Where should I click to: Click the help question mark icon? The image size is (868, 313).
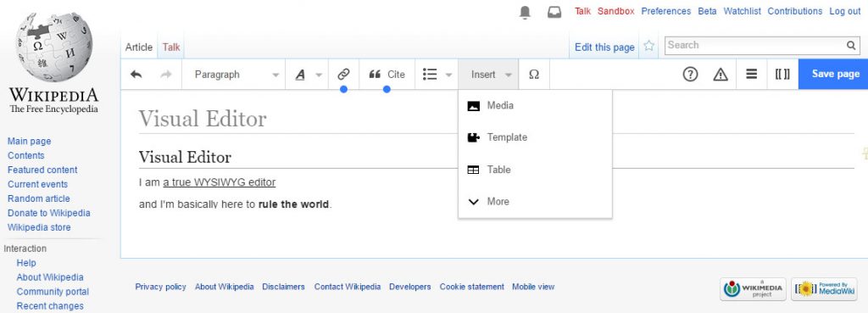point(690,75)
